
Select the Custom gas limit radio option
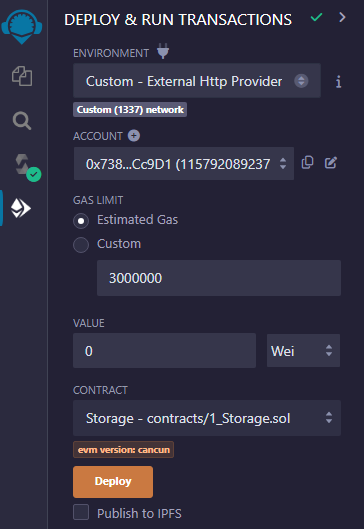coord(81,245)
